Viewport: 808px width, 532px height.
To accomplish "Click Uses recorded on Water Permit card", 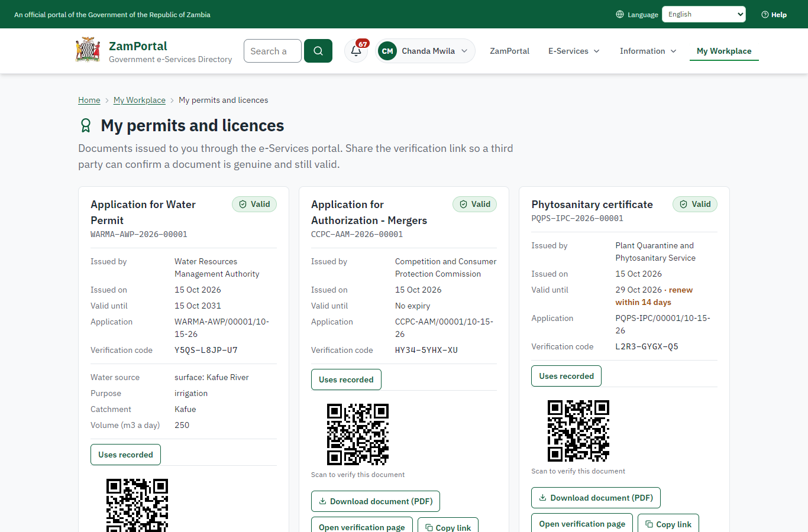I will [x=125, y=455].
